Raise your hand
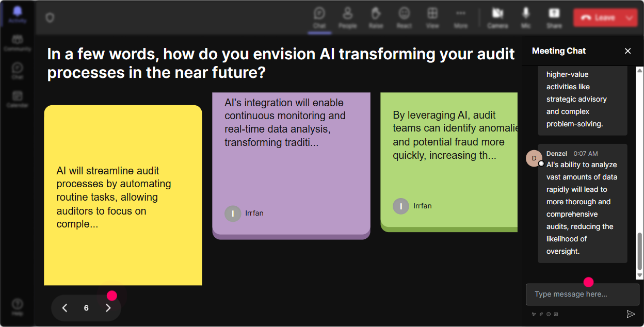The height and width of the screenshot is (327, 644). 376,18
